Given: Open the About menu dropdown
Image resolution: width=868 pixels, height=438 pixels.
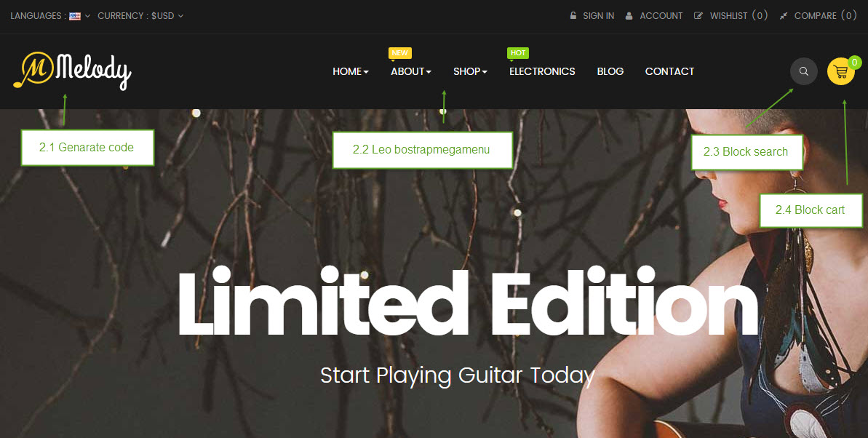Looking at the screenshot, I should coord(411,71).
